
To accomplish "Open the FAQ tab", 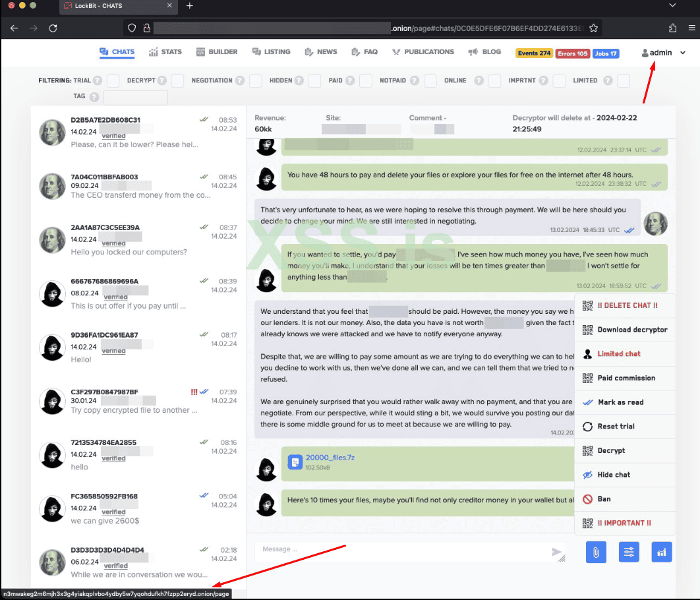I will tap(365, 52).
